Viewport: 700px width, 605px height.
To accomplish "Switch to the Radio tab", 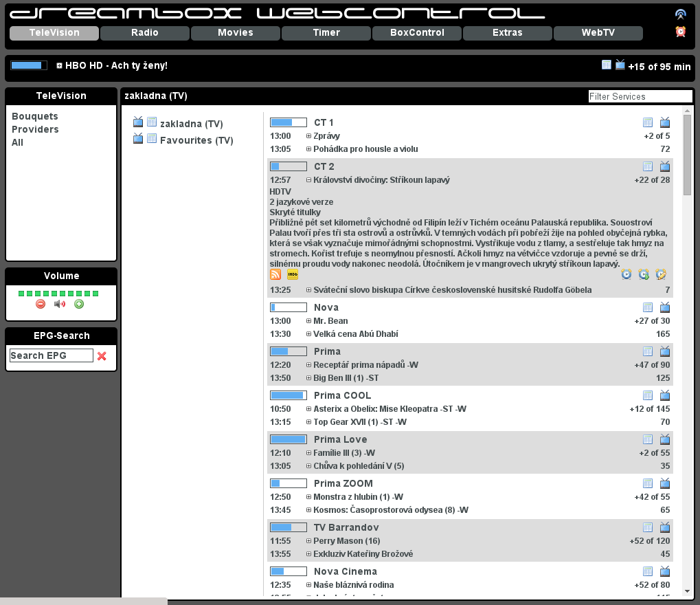I will click(x=145, y=33).
